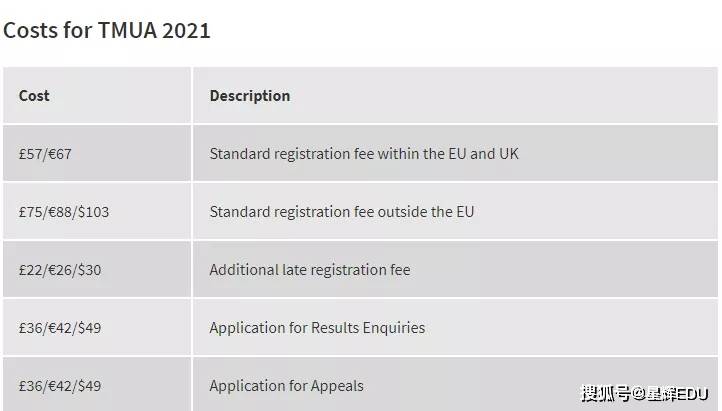Select the outside the EU registration fee text
Image resolution: width=722 pixels, height=411 pixels.
pos(342,212)
